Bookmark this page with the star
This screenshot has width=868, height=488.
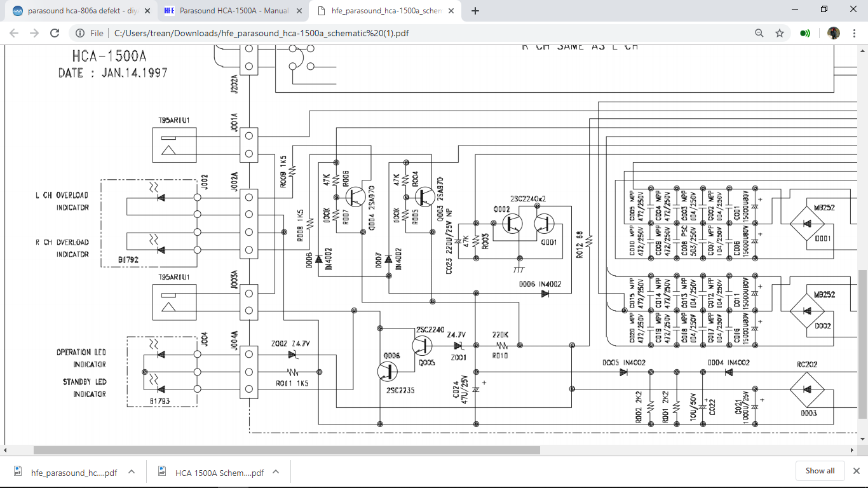coord(780,33)
